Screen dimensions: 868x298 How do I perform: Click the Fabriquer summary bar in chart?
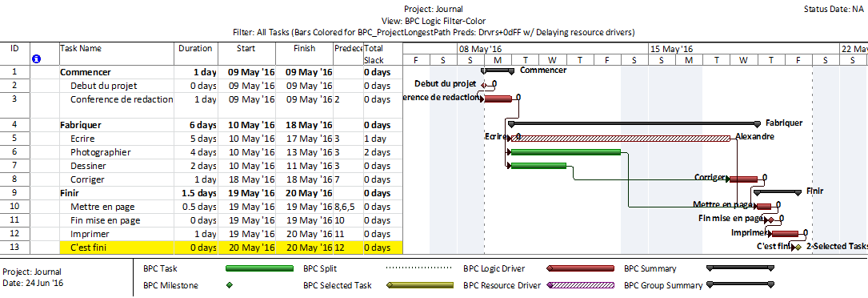tap(634, 124)
